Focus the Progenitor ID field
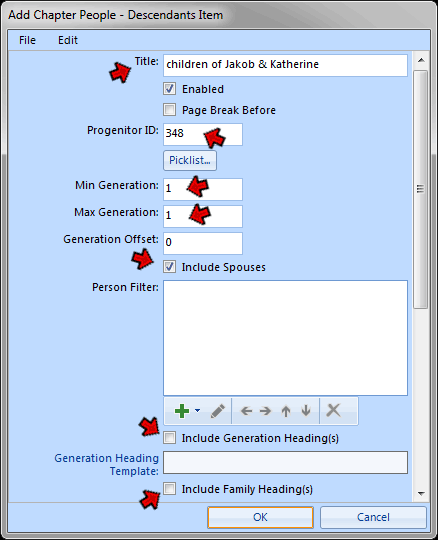Viewport: 438px width, 540px height. point(203,134)
